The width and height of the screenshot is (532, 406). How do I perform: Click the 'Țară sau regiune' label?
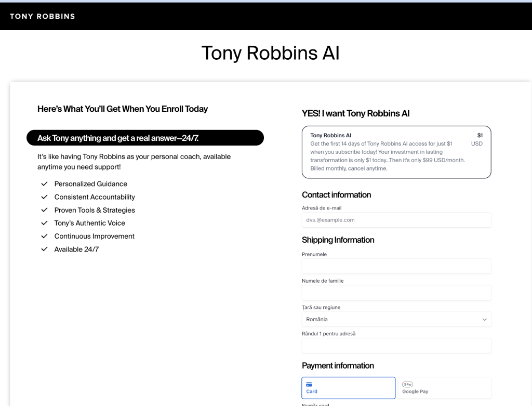pos(321,308)
